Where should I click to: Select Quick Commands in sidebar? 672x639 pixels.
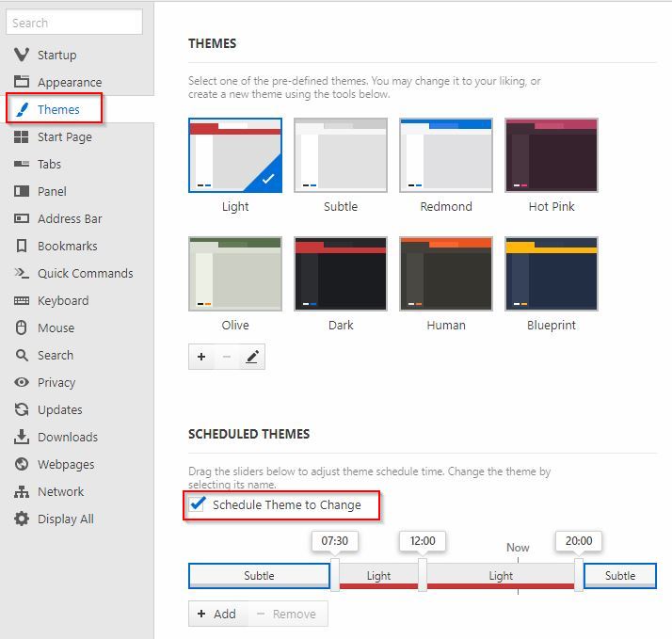(x=86, y=273)
